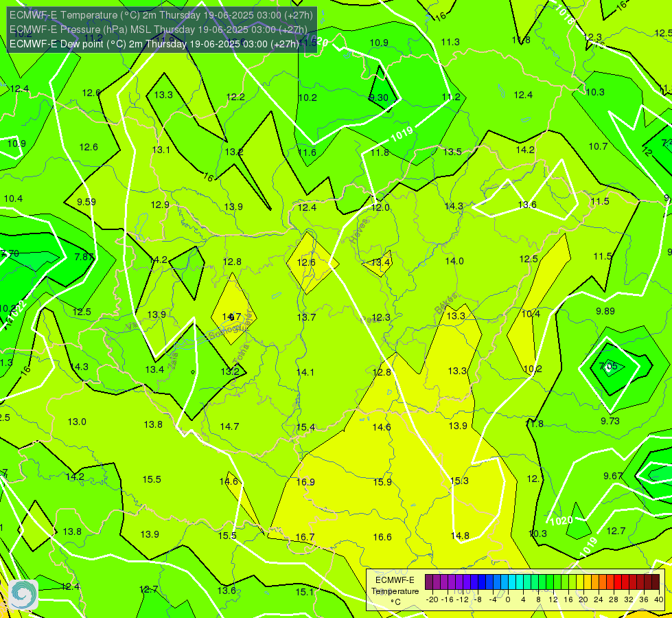Click the 15.1 value at the bottom edge
This screenshot has height=618, width=672.
(305, 592)
